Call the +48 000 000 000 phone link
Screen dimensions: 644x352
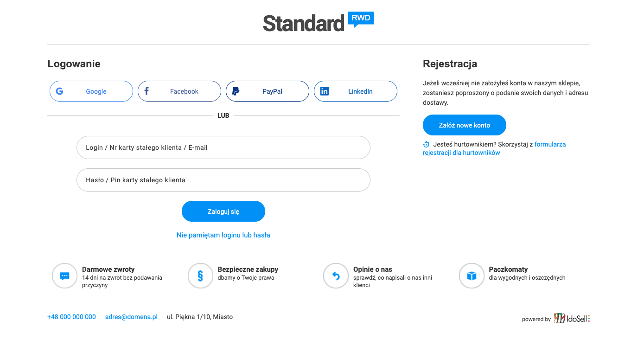[71, 317]
